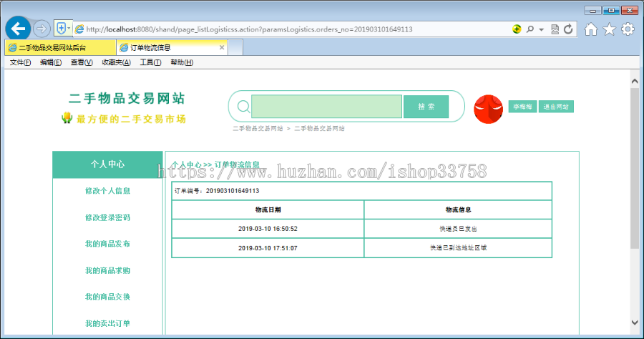644x339 pixels.
Task: Click second breadcrumb 二手物品交易网站 link
Action: 320,129
